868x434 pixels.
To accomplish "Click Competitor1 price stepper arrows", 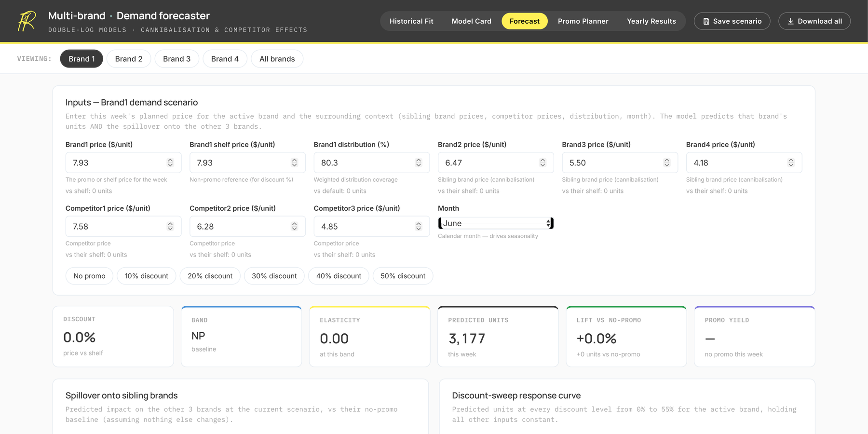I will coord(170,226).
